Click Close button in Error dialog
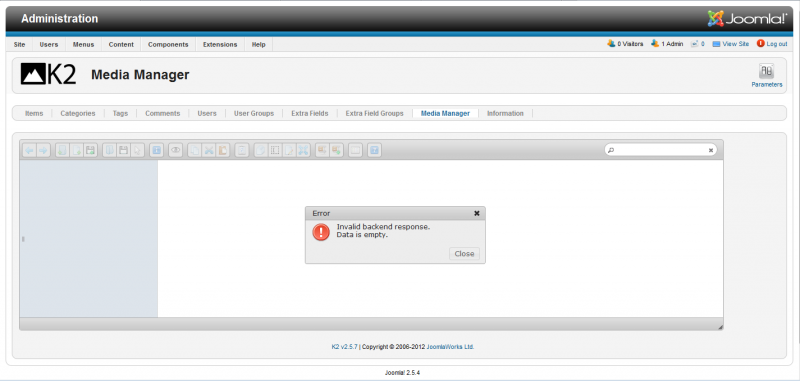The image size is (800, 381). (x=464, y=253)
